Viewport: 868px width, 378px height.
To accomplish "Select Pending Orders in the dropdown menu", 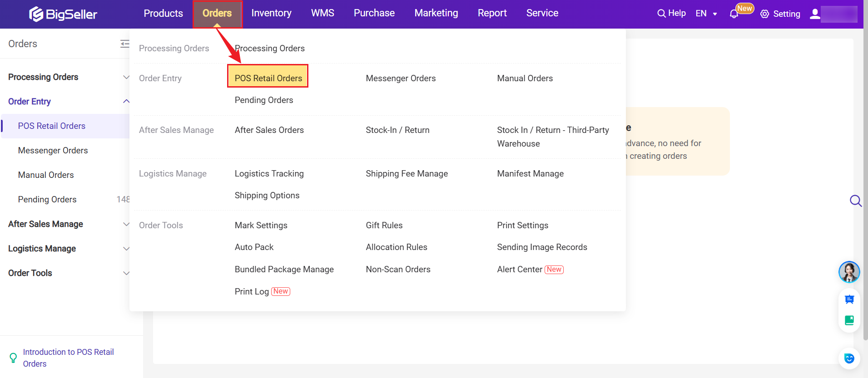I will click(x=264, y=100).
